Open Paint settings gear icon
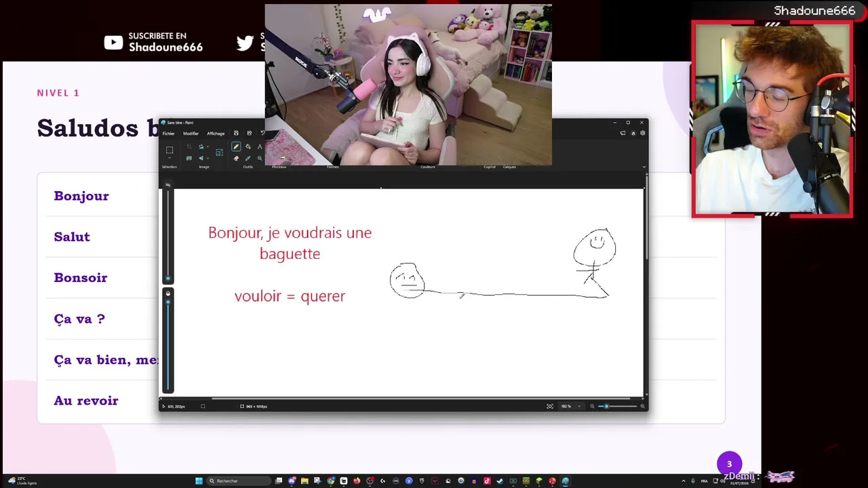 (642, 133)
